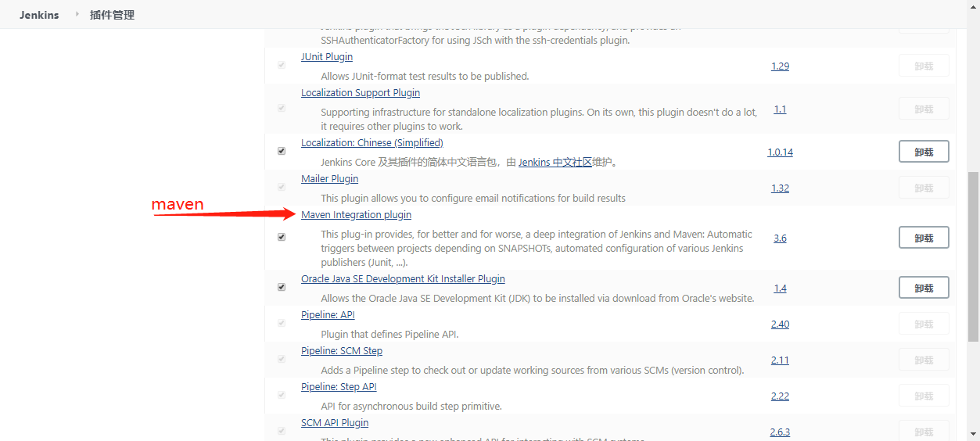The height and width of the screenshot is (441, 980).
Task: Uncheck the Maven Integration plugin checkbox
Action: (282, 237)
